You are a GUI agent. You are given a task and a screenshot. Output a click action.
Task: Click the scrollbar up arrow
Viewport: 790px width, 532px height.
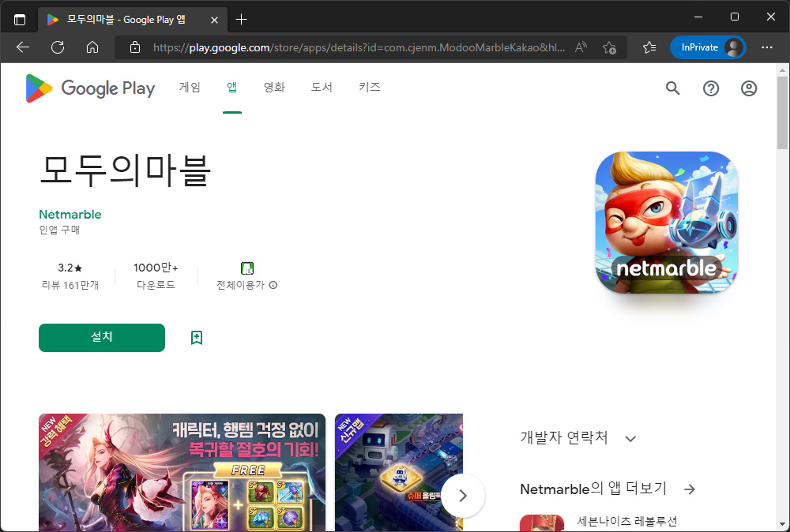[782, 69]
